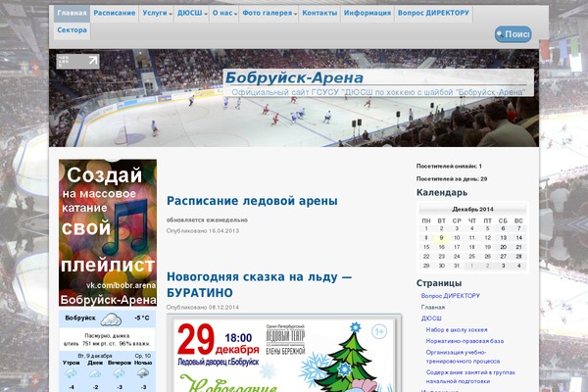
Task: Open ДЮСШ link under Страницы
Action: coord(431,318)
